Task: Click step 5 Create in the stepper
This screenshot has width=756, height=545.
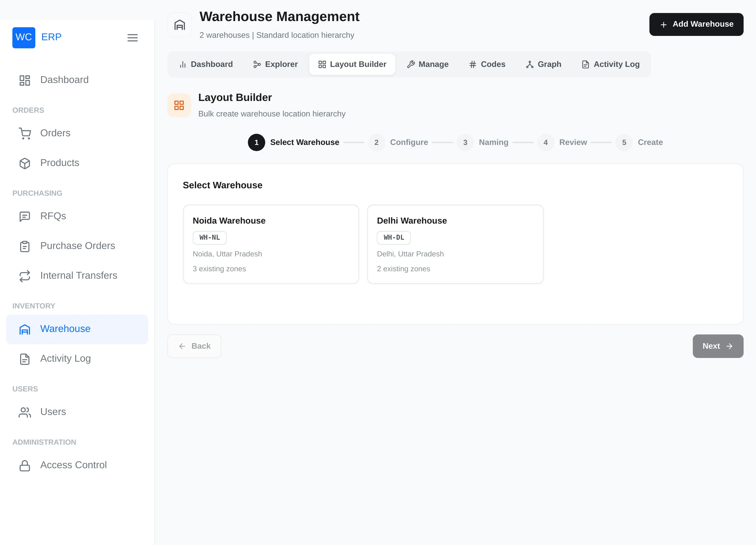Action: 639,142
